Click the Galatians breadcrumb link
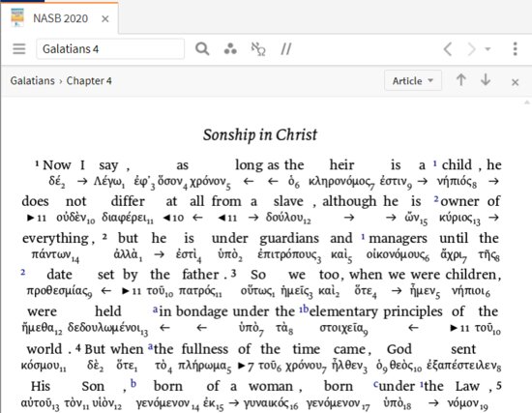The width and height of the screenshot is (532, 413). 32,81
